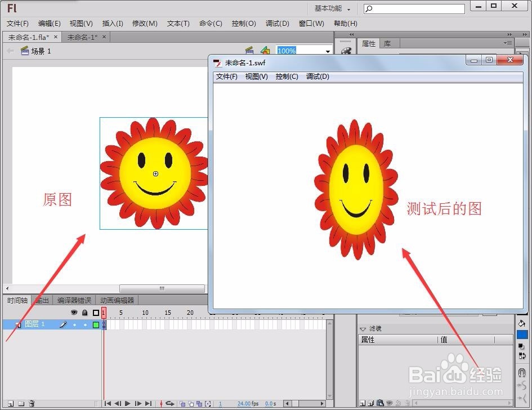The image size is (532, 410).
Task: Open the Modify Markers button
Action: point(208,404)
